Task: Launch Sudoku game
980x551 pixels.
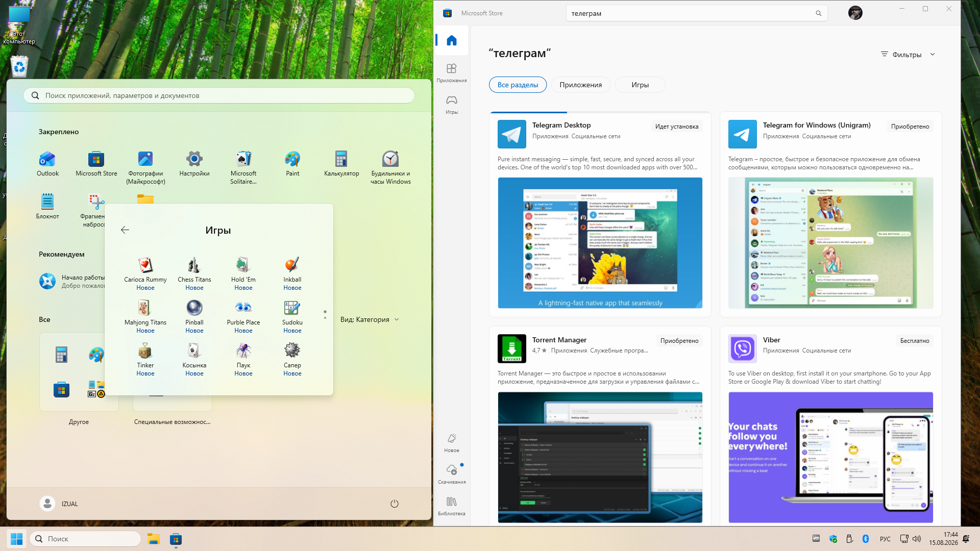Action: pyautogui.click(x=292, y=316)
